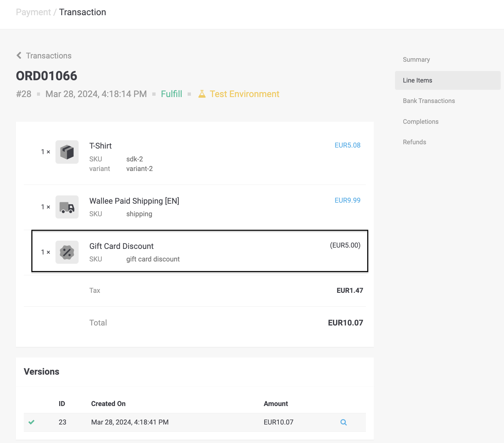Click the Test Environment label
Viewport: 504px width, 443px height.
click(x=244, y=94)
